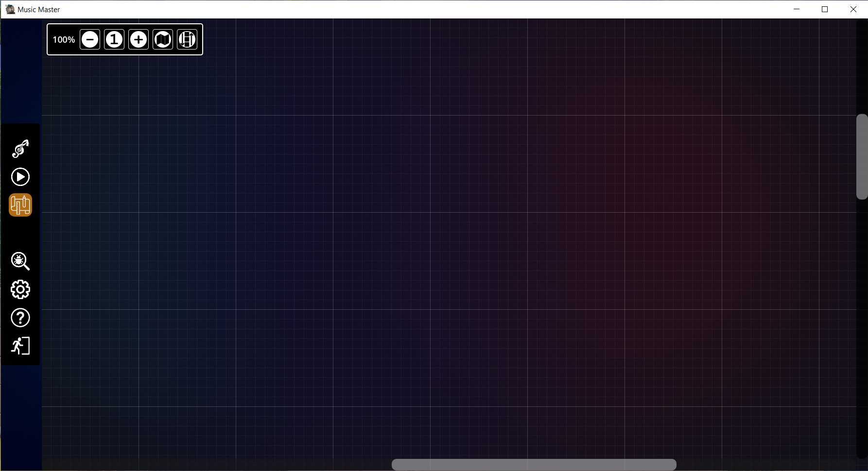Zoom out with the minus button
The width and height of the screenshot is (868, 471).
coord(90,39)
